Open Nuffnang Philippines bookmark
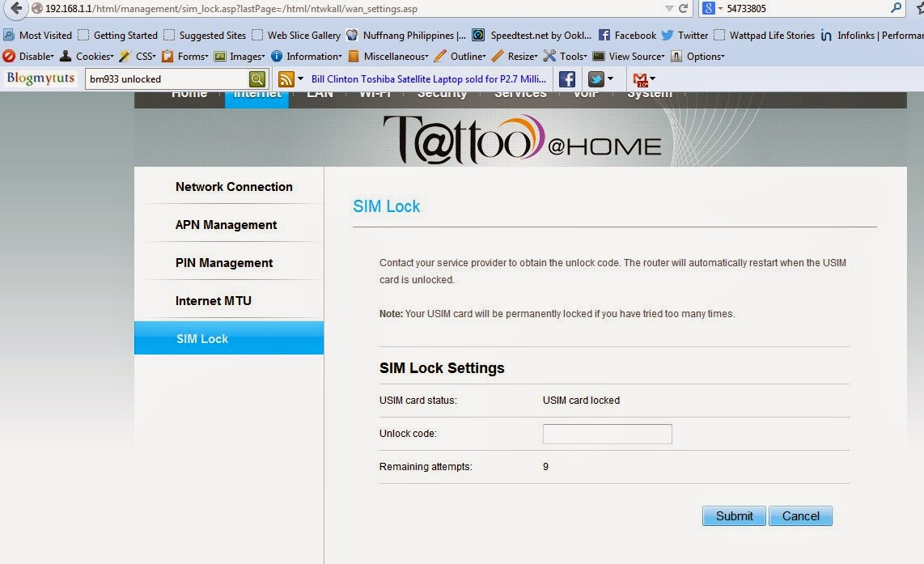The height and width of the screenshot is (564, 924). [407, 36]
